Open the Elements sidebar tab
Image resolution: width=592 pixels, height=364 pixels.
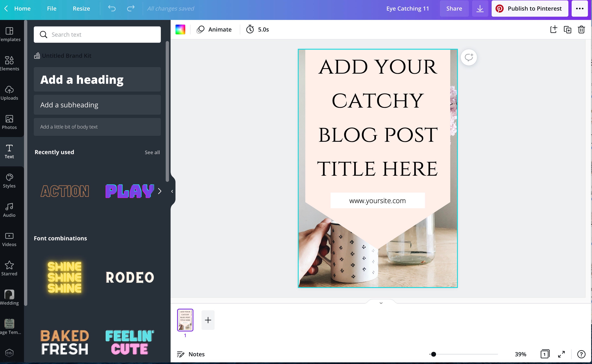click(x=9, y=64)
